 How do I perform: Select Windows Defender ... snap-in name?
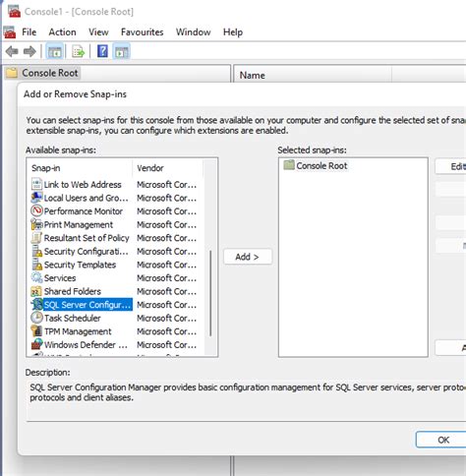[86, 345]
